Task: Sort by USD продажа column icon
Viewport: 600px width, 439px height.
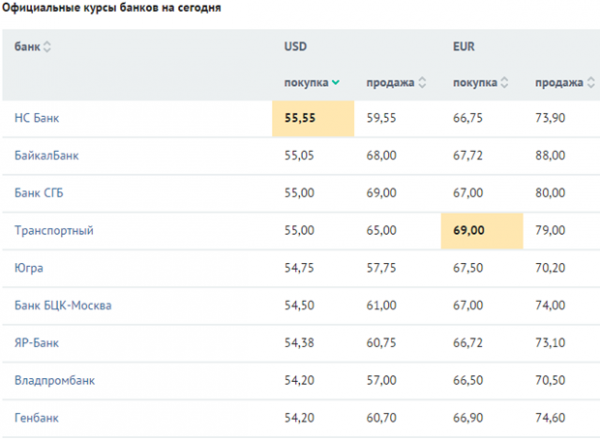Action: pos(422,83)
